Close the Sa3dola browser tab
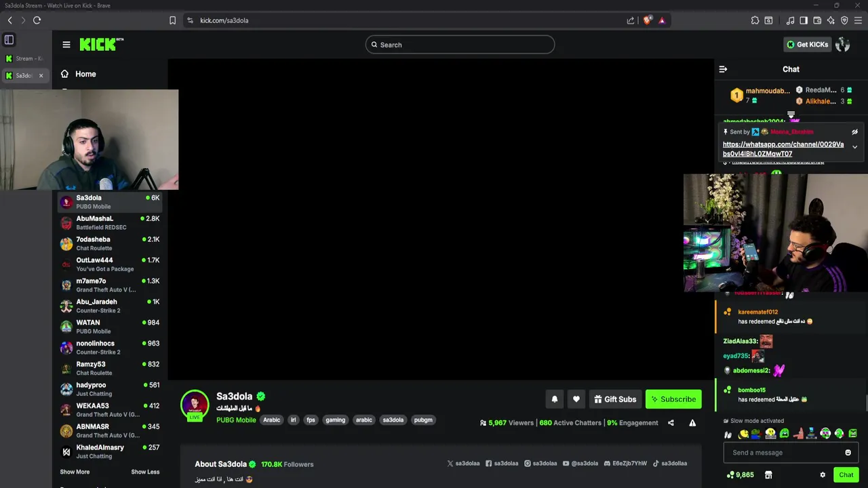Viewport: 868px width, 488px height. pyautogui.click(x=41, y=76)
